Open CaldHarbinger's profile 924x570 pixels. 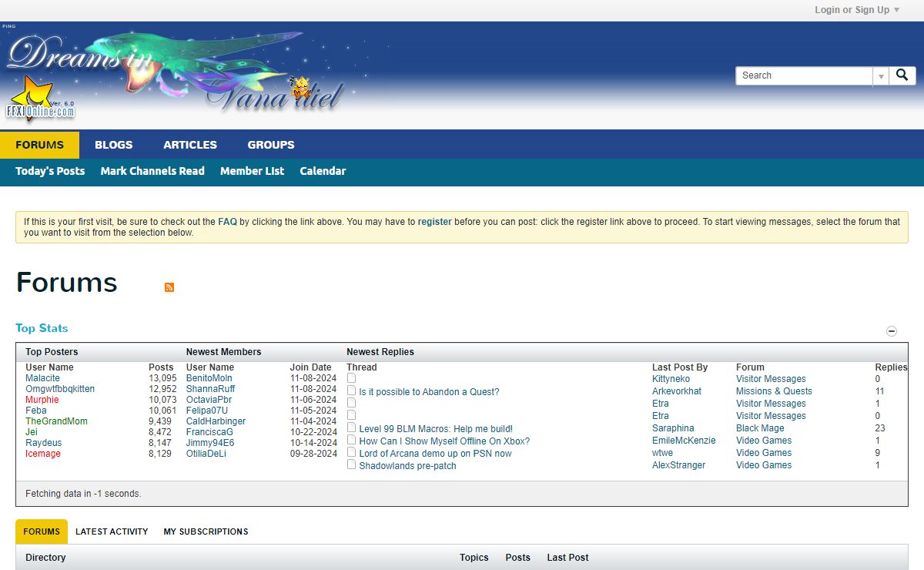216,421
